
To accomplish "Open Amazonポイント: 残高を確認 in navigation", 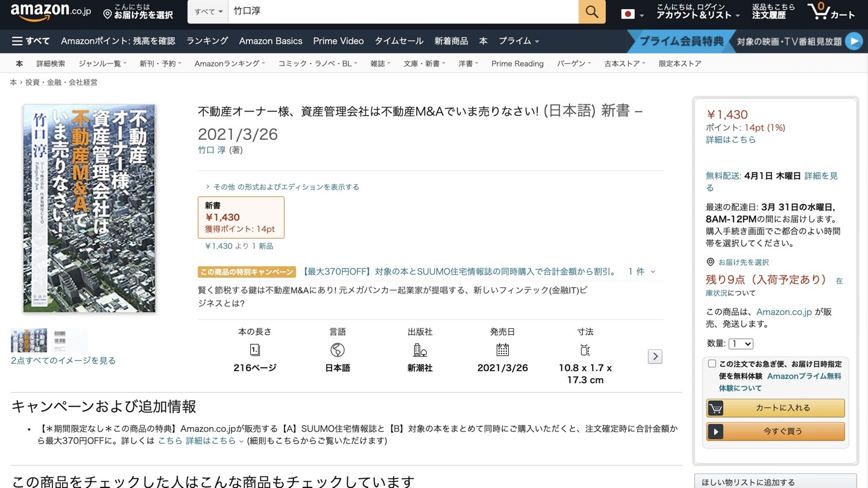I will (118, 41).
